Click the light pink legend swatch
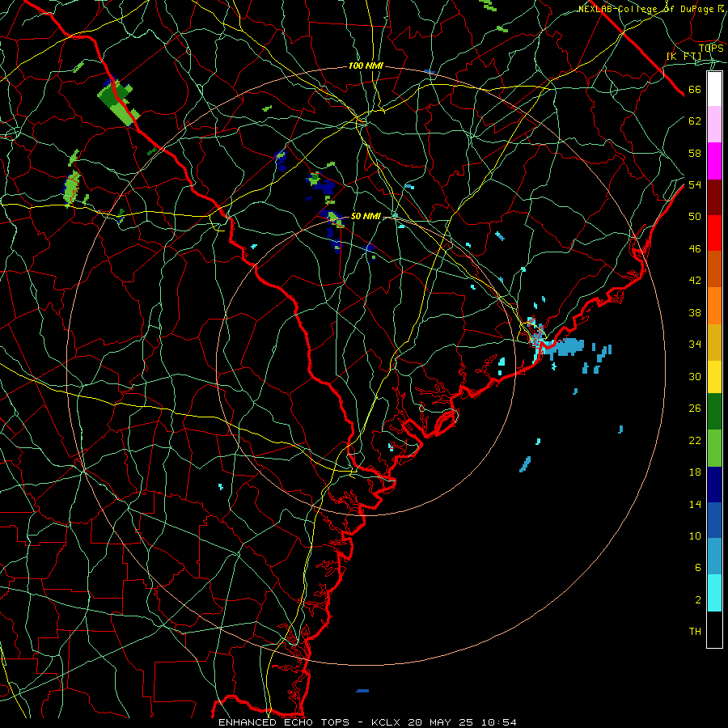Image resolution: width=728 pixels, height=728 pixels. pyautogui.click(x=714, y=124)
